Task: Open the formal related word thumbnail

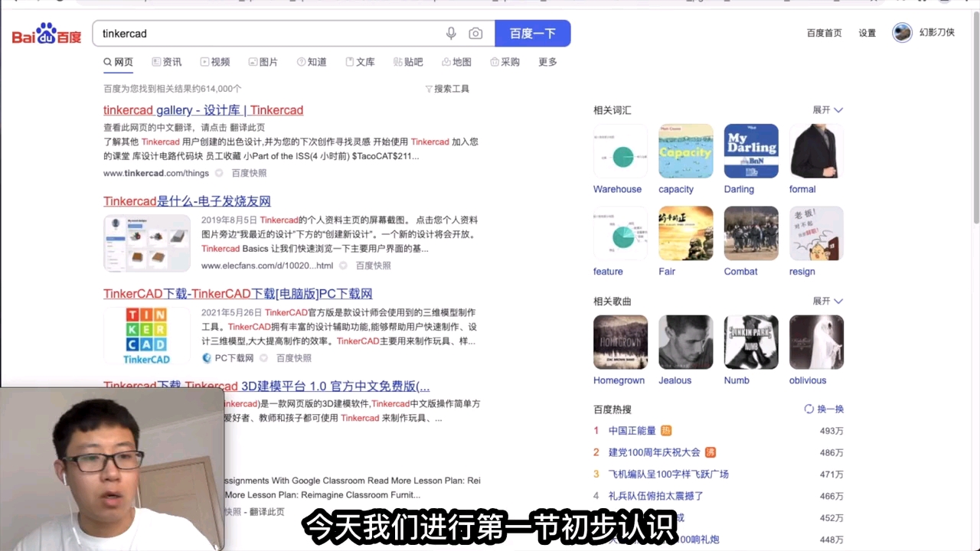Action: (816, 152)
